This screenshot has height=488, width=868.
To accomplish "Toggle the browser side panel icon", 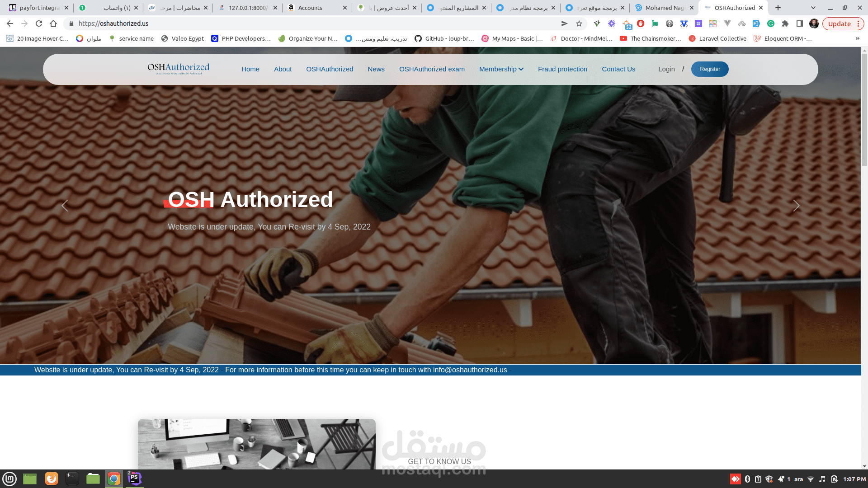I will 800,23.
